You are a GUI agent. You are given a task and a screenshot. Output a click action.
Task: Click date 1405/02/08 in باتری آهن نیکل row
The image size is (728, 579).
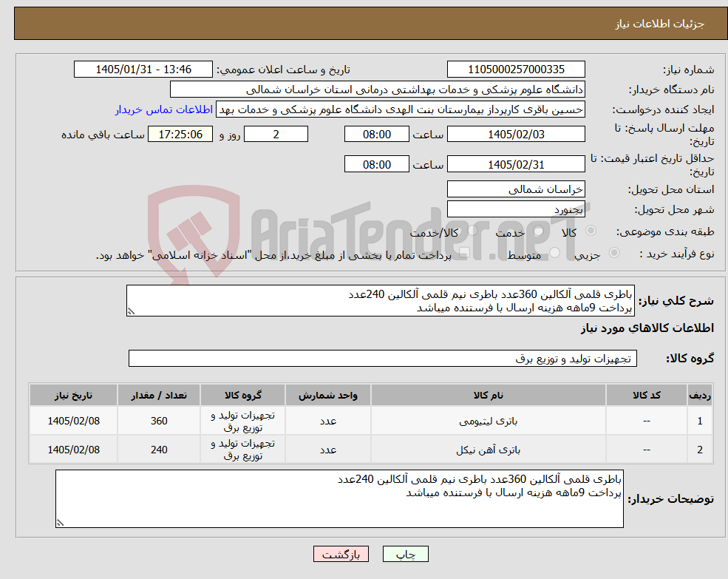pos(73,450)
